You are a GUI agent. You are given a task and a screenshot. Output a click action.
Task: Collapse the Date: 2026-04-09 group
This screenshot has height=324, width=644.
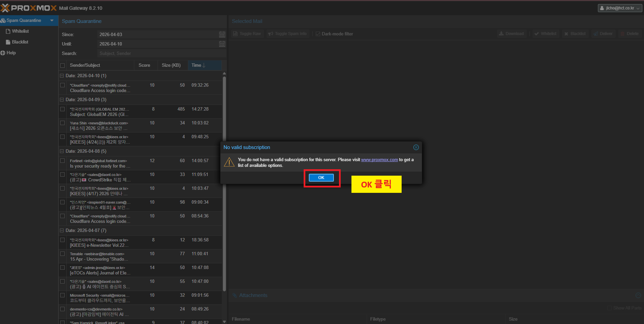coord(62,100)
